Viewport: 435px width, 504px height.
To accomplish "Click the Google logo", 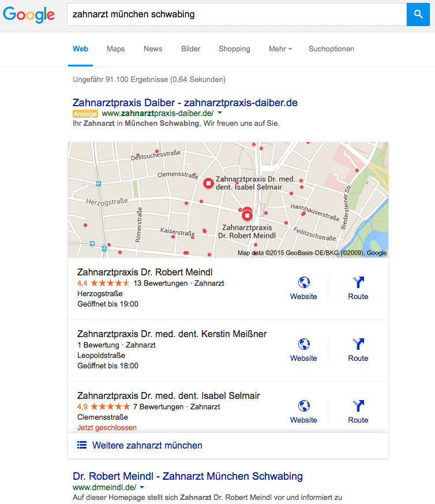I will pos(29,14).
